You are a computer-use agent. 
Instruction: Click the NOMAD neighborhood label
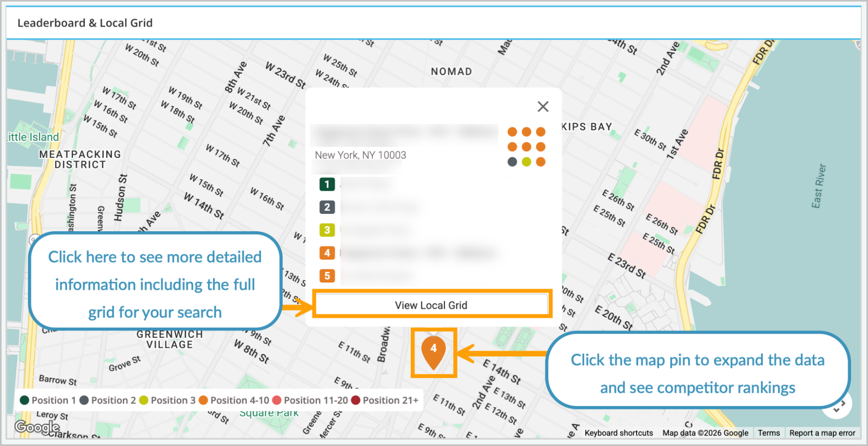(451, 71)
